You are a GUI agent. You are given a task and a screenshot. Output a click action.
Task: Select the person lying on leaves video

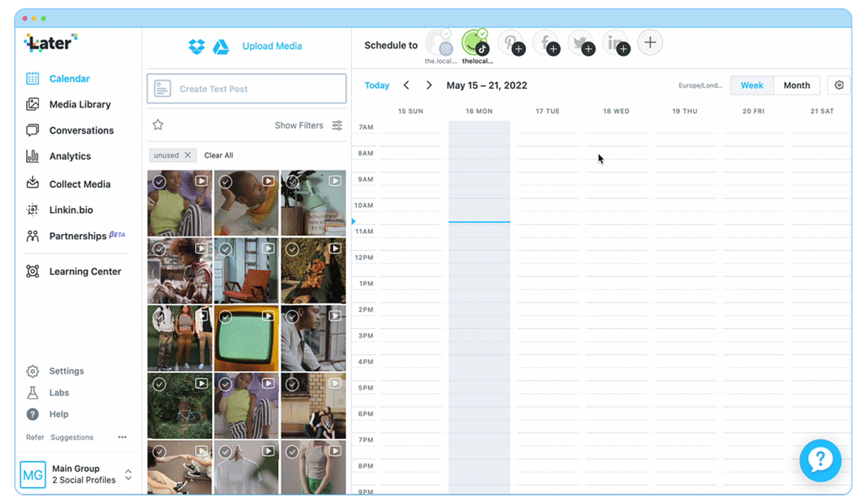(313, 271)
